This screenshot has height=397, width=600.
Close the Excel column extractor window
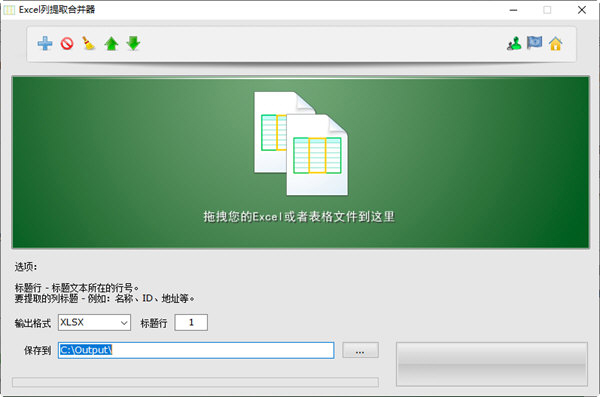click(x=582, y=10)
